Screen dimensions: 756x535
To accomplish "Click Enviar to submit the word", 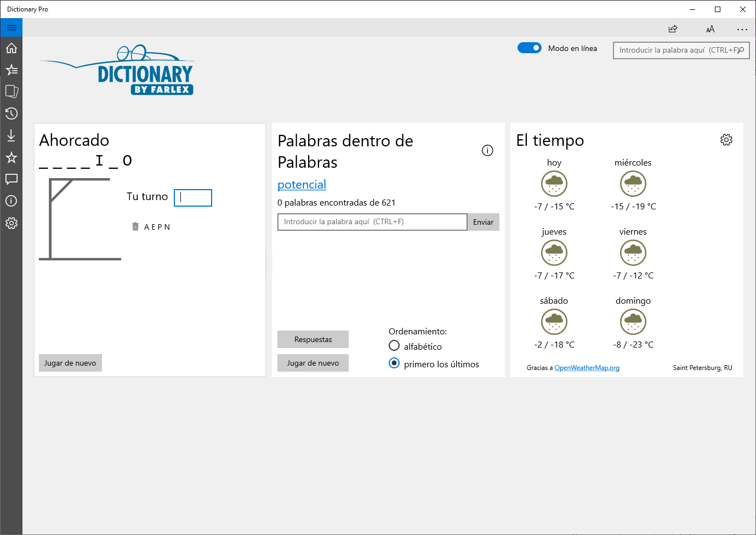I will pos(483,222).
